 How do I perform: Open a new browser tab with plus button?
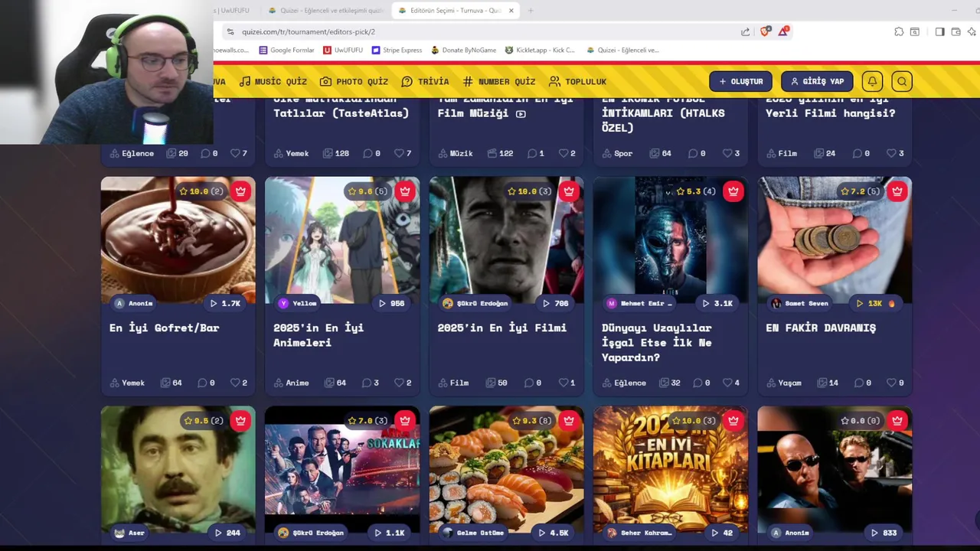531,11
